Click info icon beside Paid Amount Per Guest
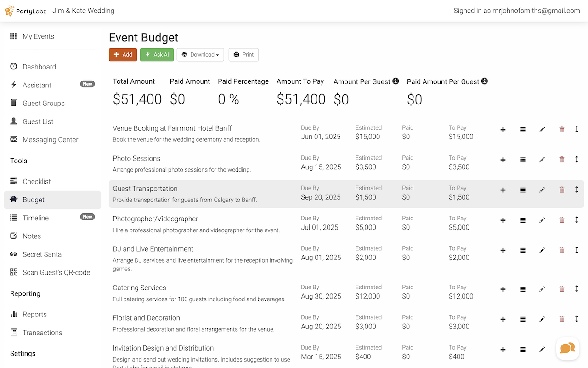 point(484,81)
